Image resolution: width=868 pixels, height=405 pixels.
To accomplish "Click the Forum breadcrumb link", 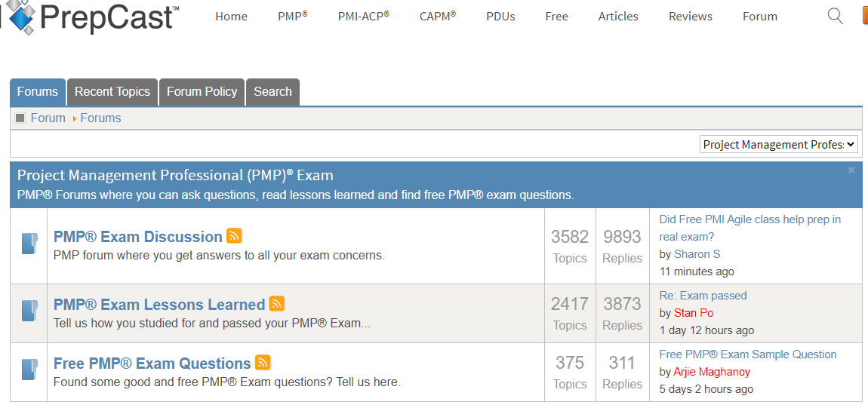I will (x=48, y=118).
